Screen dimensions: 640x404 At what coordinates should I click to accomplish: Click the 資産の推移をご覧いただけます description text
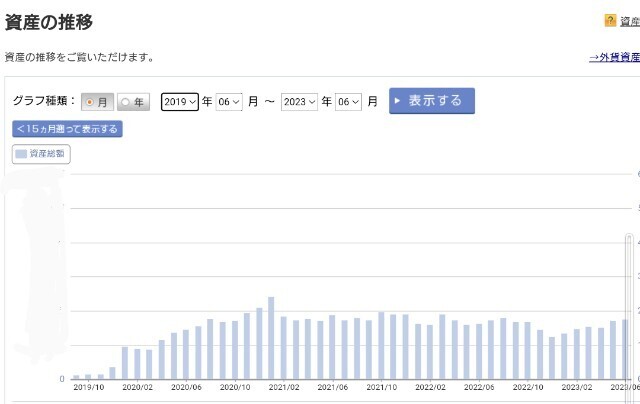click(79, 58)
